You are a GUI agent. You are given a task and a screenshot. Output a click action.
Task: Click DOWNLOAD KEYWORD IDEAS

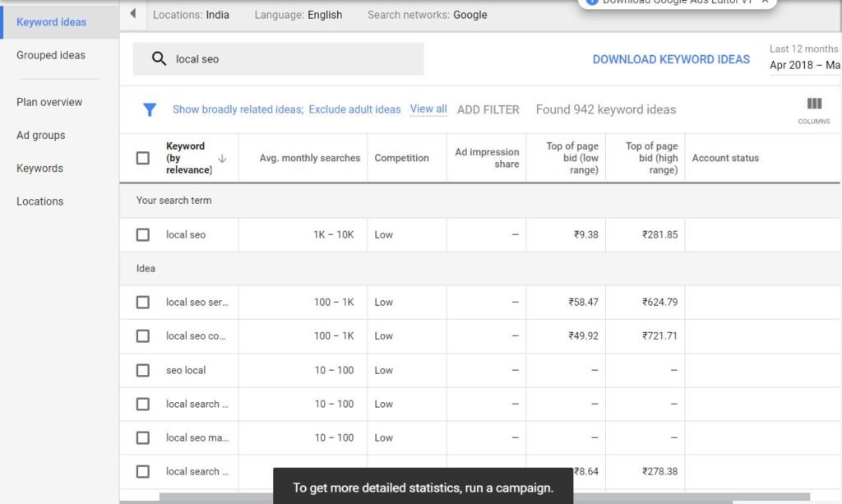671,59
